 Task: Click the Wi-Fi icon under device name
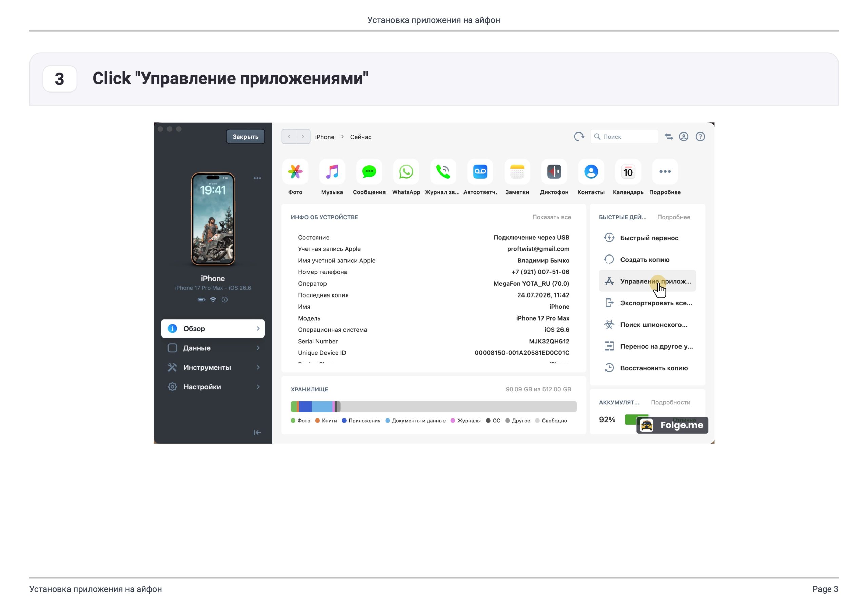[213, 300]
